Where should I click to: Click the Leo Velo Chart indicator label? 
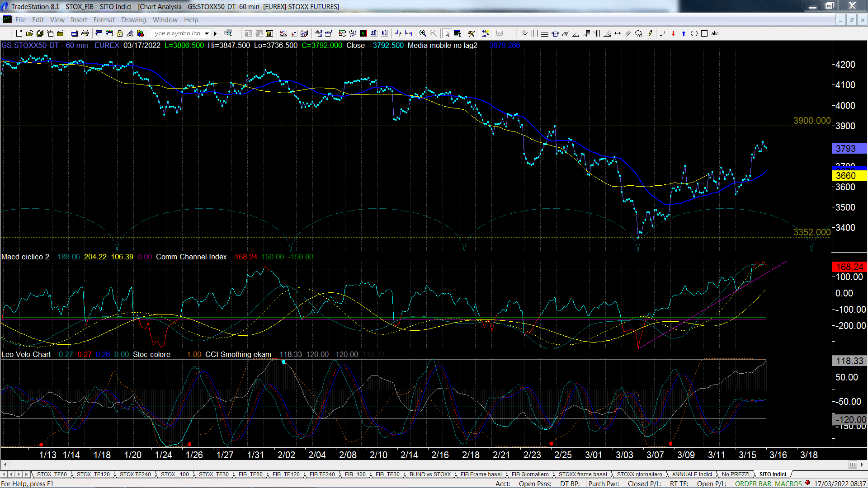[26, 354]
